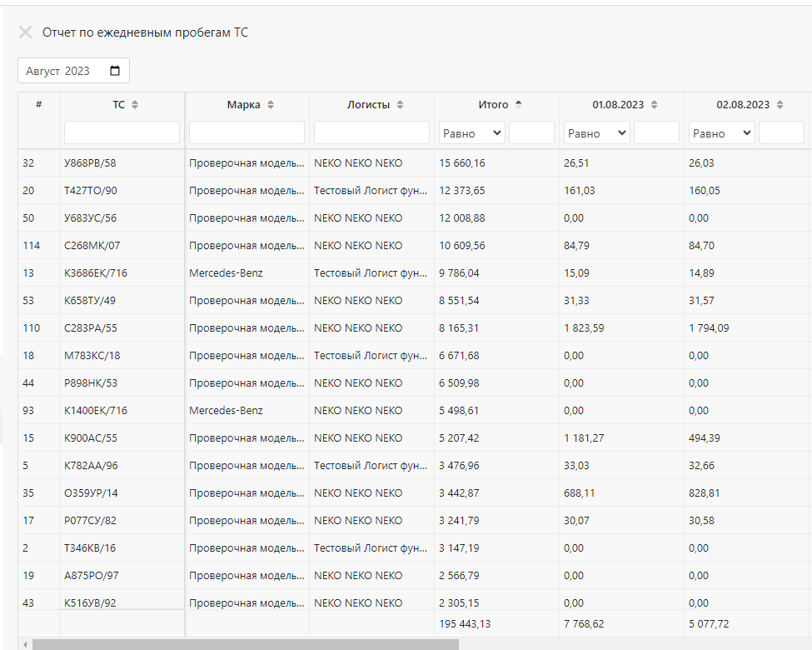812x650 pixels.
Task: Select the Mercedes-Benz row К3686ЕК/716
Action: point(414,272)
